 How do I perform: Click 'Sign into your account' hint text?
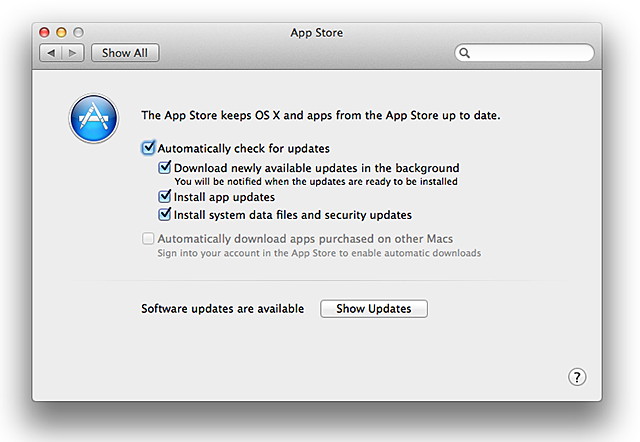[319, 253]
